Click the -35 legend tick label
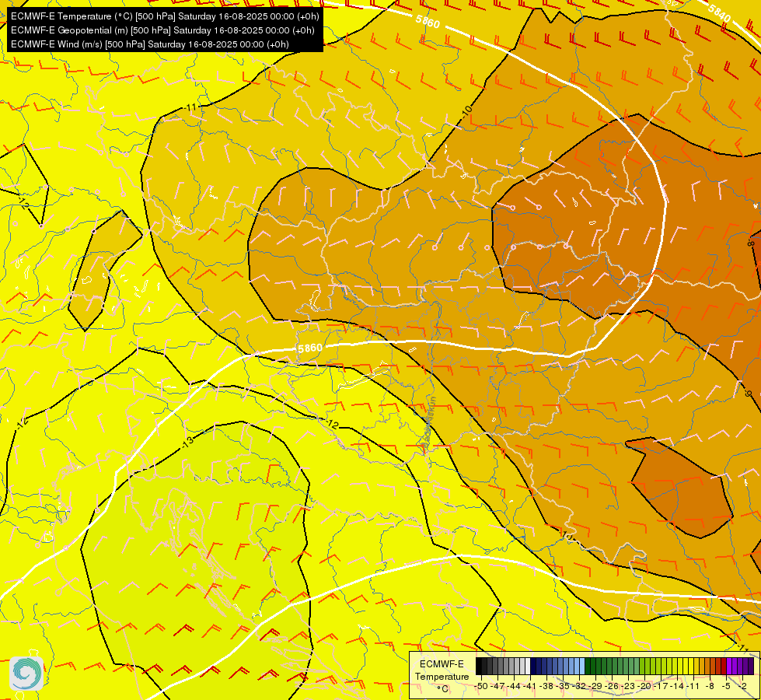Image resolution: width=761 pixels, height=700 pixels. [563, 686]
